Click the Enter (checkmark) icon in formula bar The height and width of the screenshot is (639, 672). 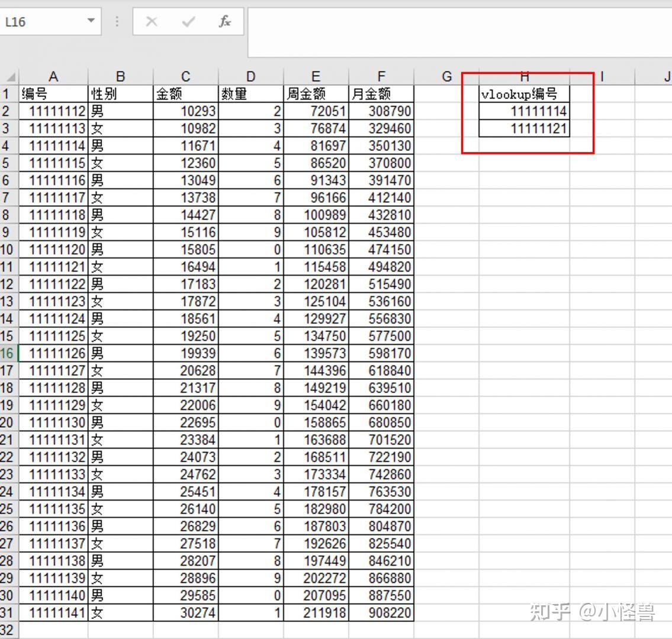click(188, 21)
